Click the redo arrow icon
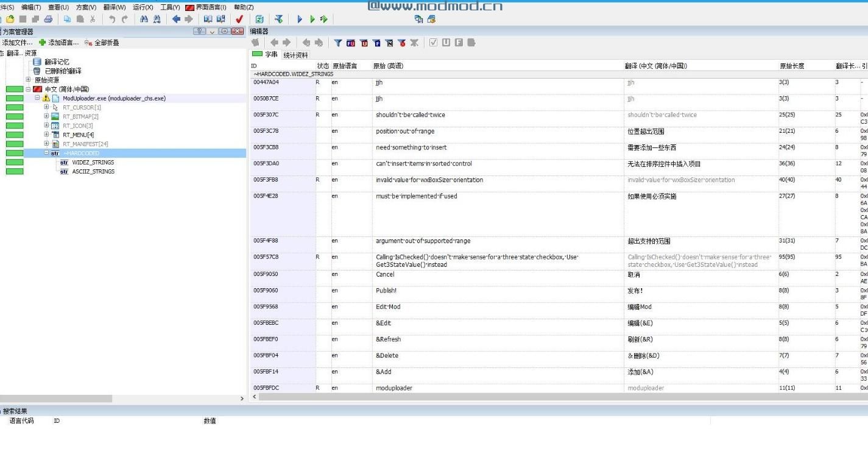 coord(125,19)
